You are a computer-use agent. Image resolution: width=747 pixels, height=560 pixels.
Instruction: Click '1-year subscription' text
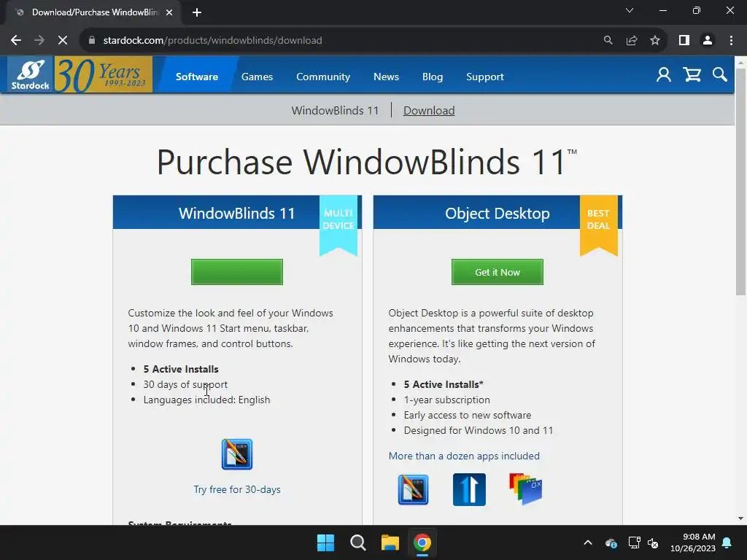click(447, 400)
